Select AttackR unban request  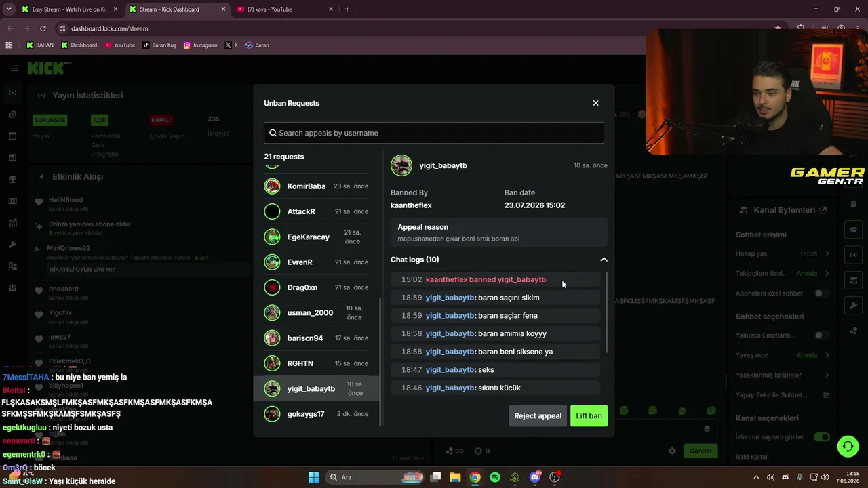(x=316, y=211)
